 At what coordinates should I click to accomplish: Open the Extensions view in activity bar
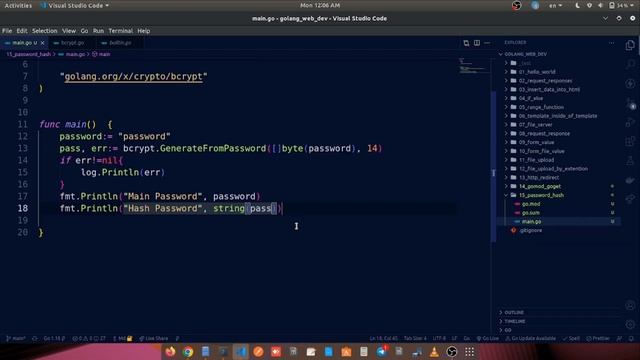tap(630, 141)
